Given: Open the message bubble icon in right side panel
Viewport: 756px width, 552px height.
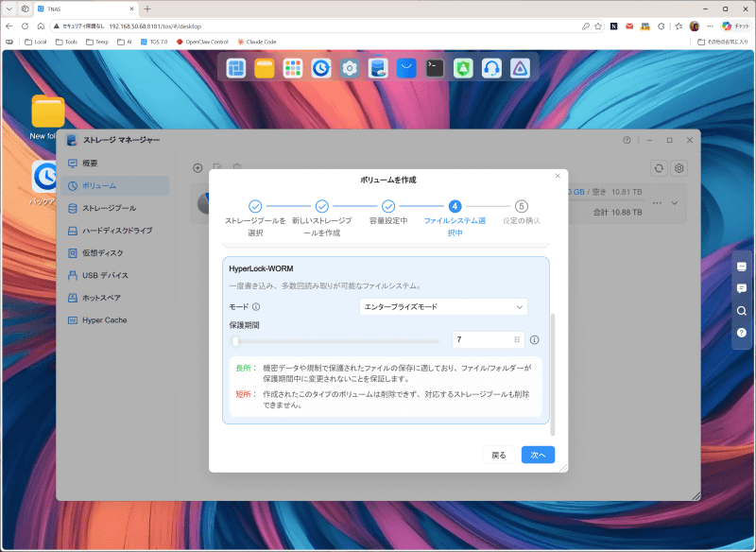Looking at the screenshot, I should pos(742,289).
